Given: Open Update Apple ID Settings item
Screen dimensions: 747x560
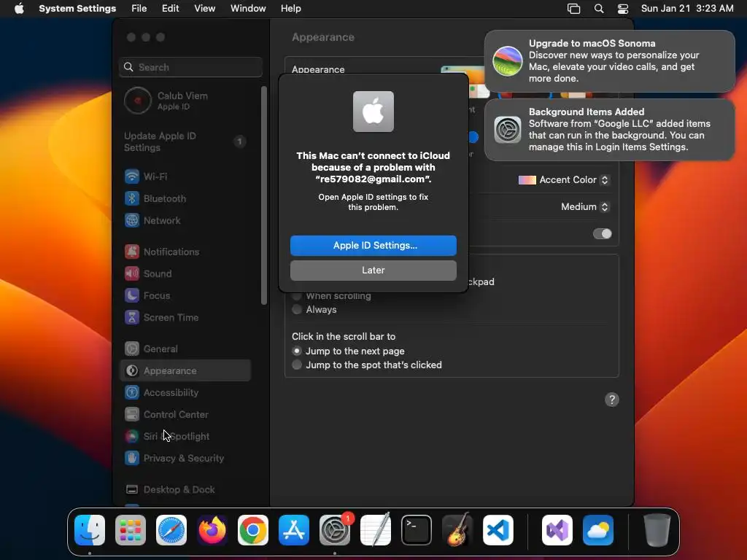Looking at the screenshot, I should tap(185, 142).
